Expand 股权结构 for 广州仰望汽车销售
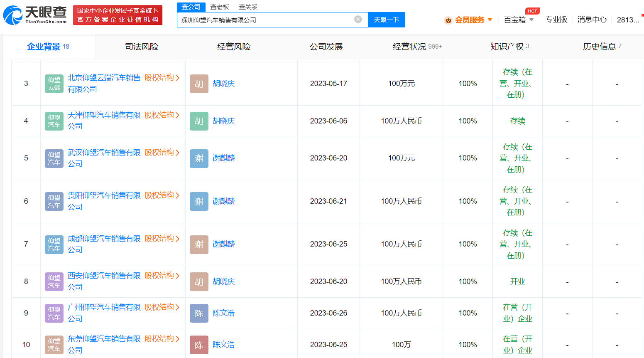The height and width of the screenshot is (358, 644). (x=162, y=307)
